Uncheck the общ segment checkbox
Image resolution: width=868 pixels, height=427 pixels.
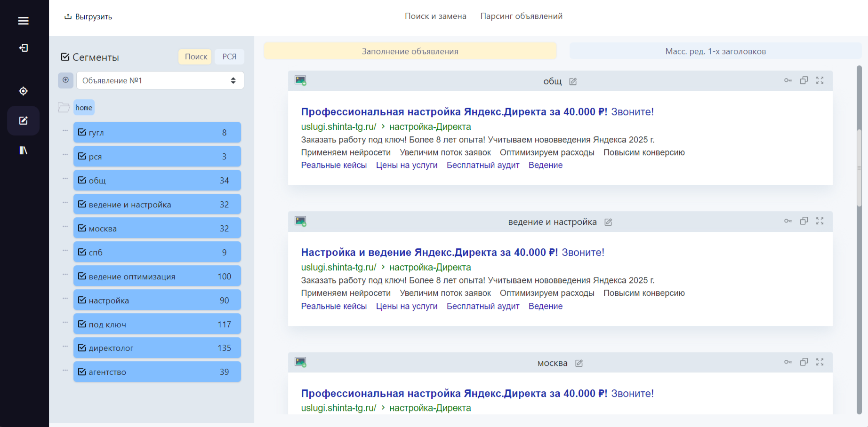(82, 180)
